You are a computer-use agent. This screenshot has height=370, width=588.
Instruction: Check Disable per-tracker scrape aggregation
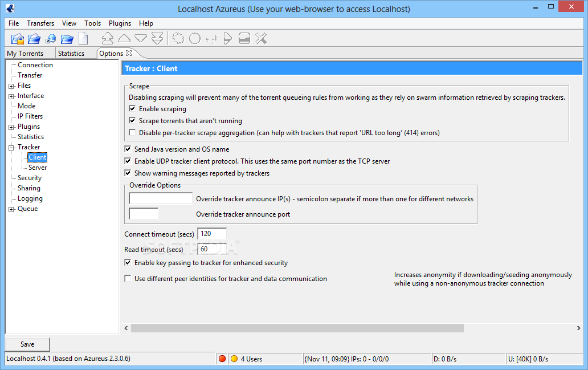[x=132, y=132]
